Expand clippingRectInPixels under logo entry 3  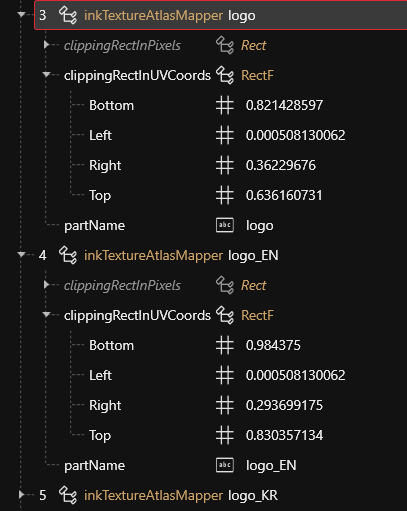pos(47,44)
